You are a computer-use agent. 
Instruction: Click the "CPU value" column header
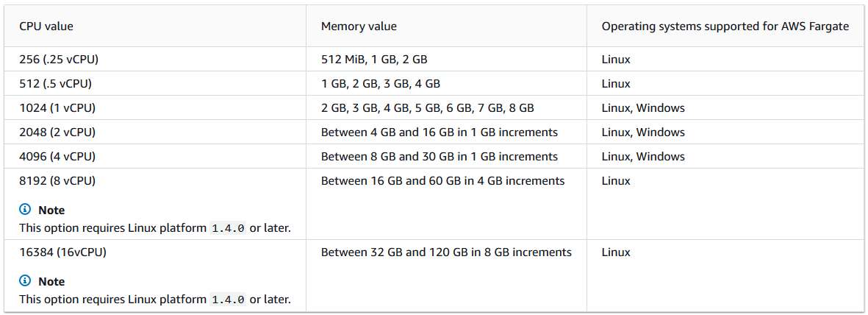(x=46, y=26)
